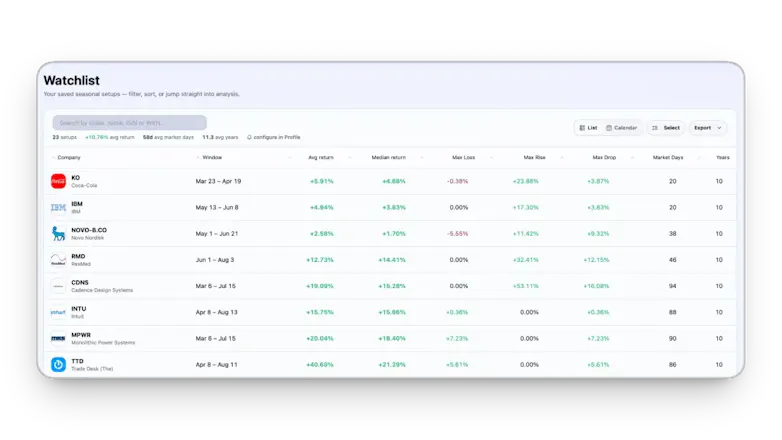Click the +19.09% avg return value

pyautogui.click(x=320, y=286)
